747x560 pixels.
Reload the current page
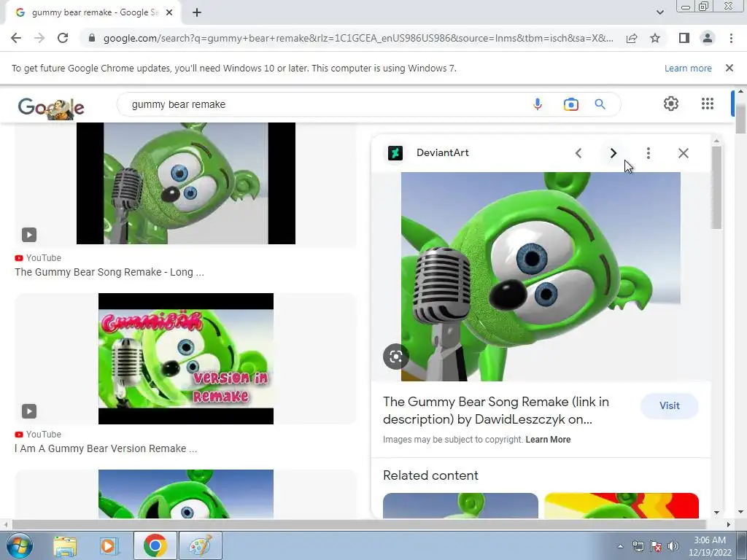pos(63,38)
